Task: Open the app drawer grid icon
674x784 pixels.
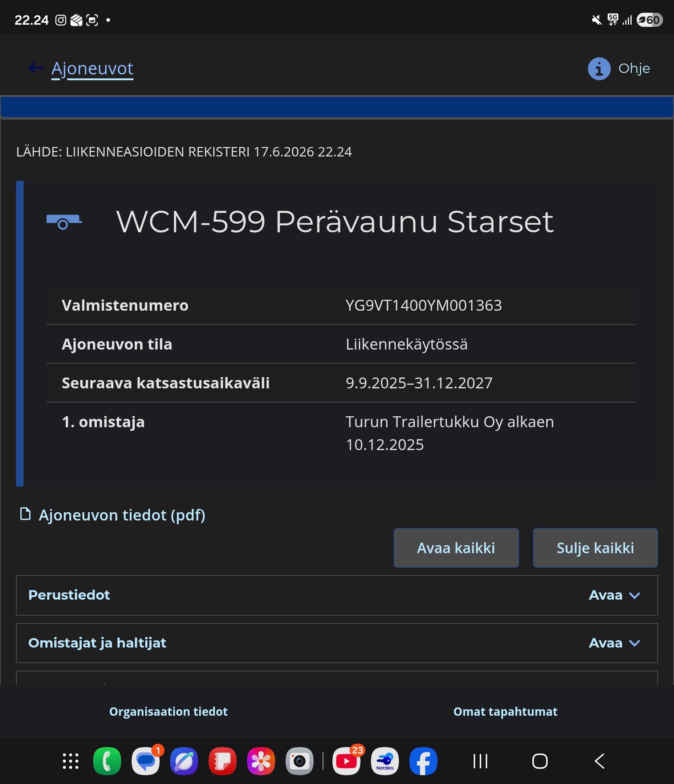Action: tap(70, 761)
